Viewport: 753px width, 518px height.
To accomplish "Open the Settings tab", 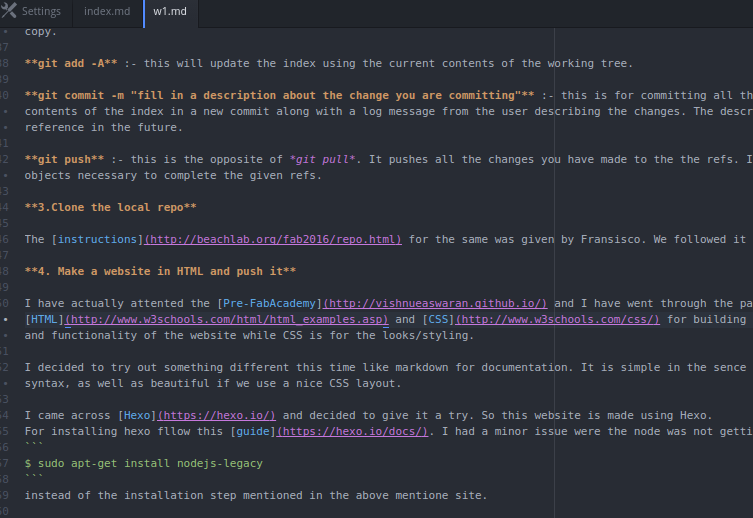I will [36, 11].
